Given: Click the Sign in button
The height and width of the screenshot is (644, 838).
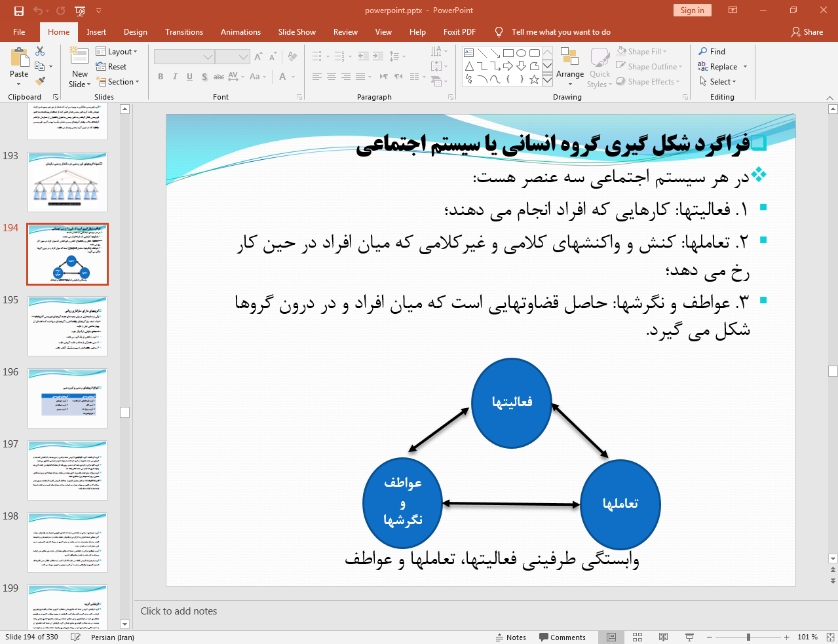Looking at the screenshot, I should point(692,10).
